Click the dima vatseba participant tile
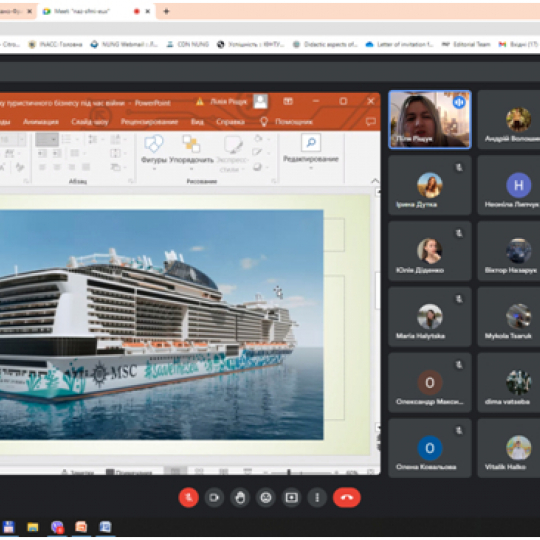Screen dimensions: 540x540 click(509, 382)
